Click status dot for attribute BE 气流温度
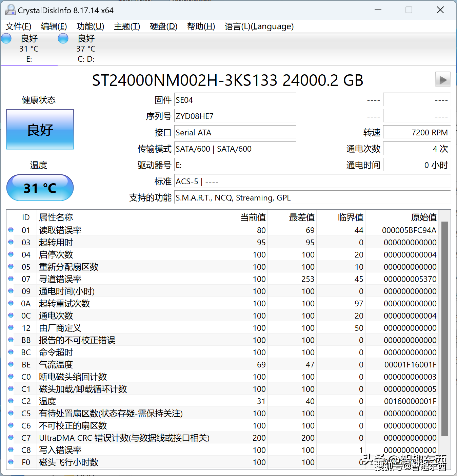The width and height of the screenshot is (457, 476). coord(11,364)
